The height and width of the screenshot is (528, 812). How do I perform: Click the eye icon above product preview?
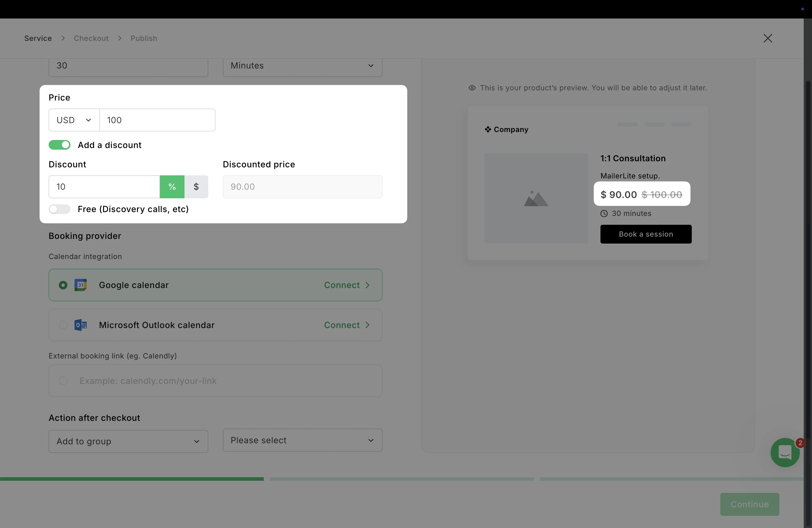tap(472, 88)
